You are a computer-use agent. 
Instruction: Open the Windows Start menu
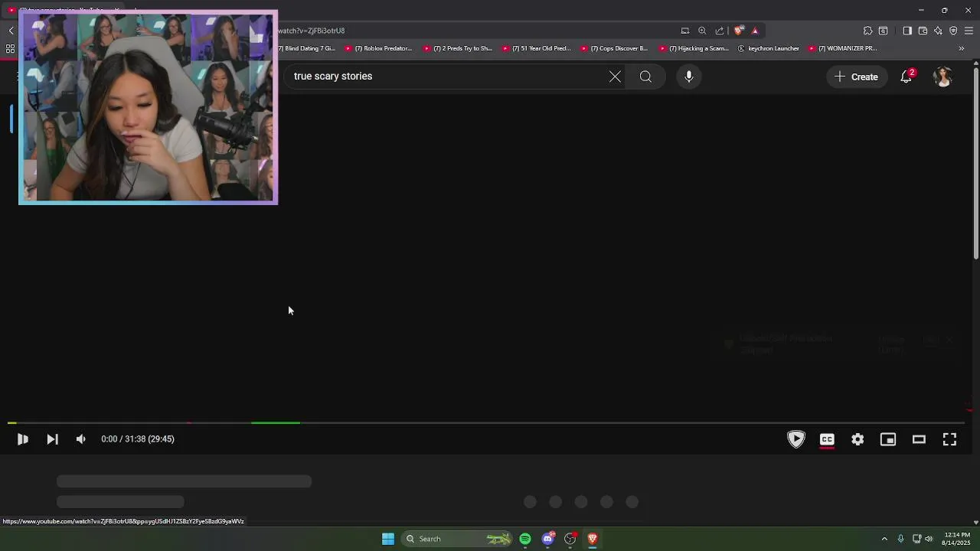coord(388,539)
